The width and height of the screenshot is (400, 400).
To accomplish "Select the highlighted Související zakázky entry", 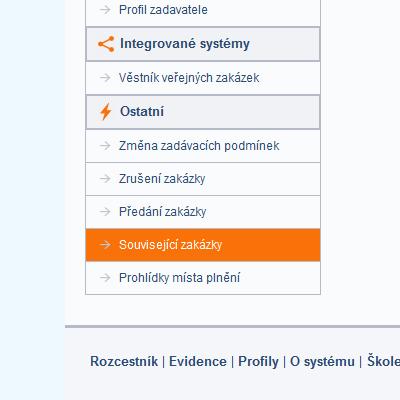I will coord(203,245).
